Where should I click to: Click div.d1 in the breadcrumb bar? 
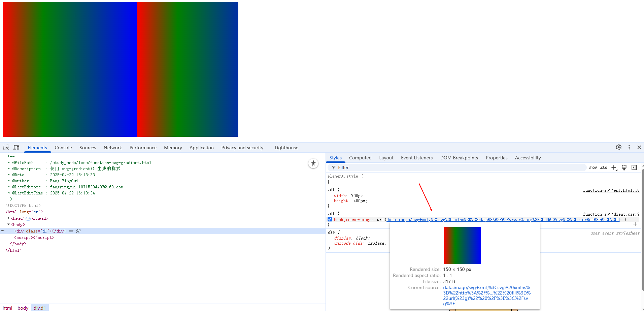[40, 308]
